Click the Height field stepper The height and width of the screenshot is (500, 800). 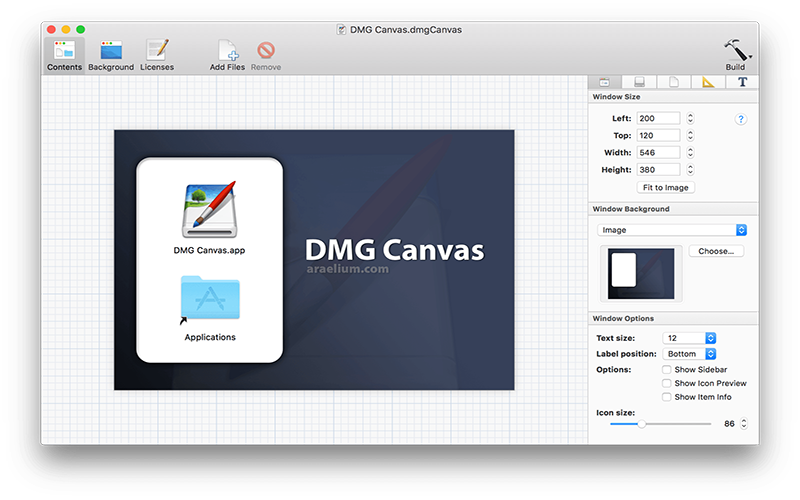[x=690, y=170]
